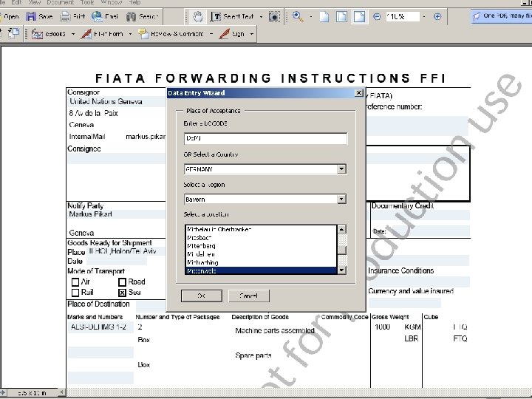
Task: Click location list scroll up arrow
Action: point(341,229)
